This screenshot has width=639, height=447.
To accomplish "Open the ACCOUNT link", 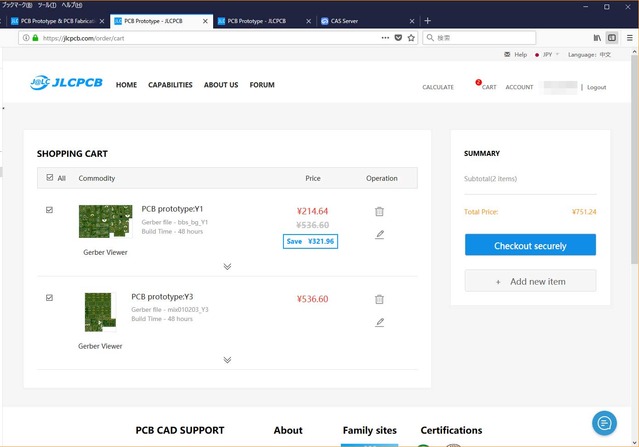I will click(x=519, y=87).
